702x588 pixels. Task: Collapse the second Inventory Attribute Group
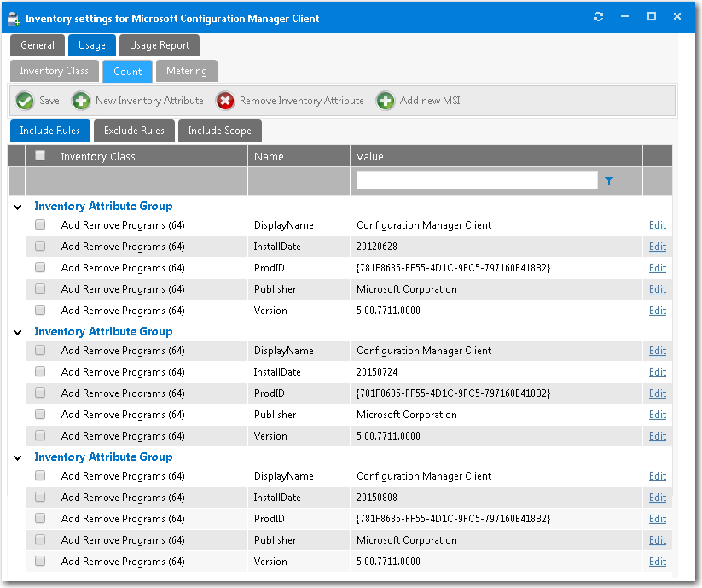(17, 332)
